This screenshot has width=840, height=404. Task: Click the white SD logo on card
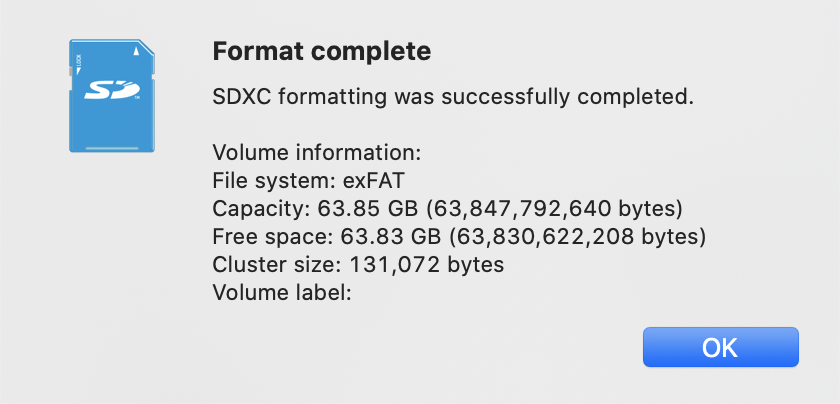[112, 91]
